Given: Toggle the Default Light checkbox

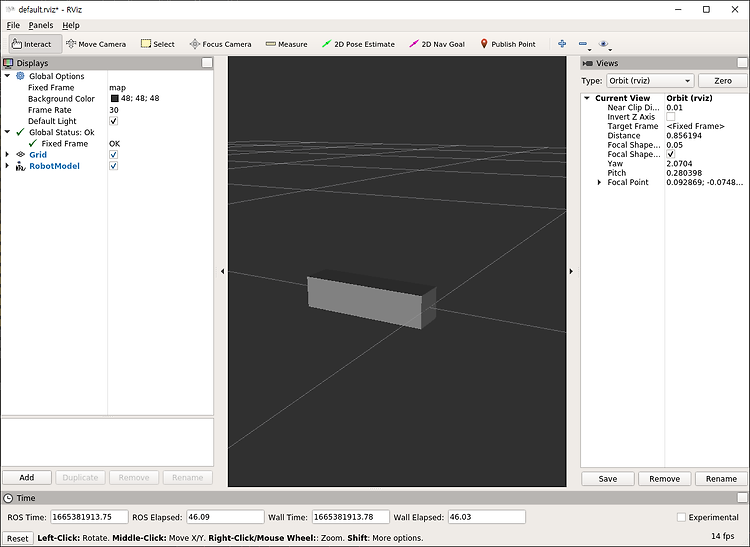Looking at the screenshot, I should tap(113, 121).
